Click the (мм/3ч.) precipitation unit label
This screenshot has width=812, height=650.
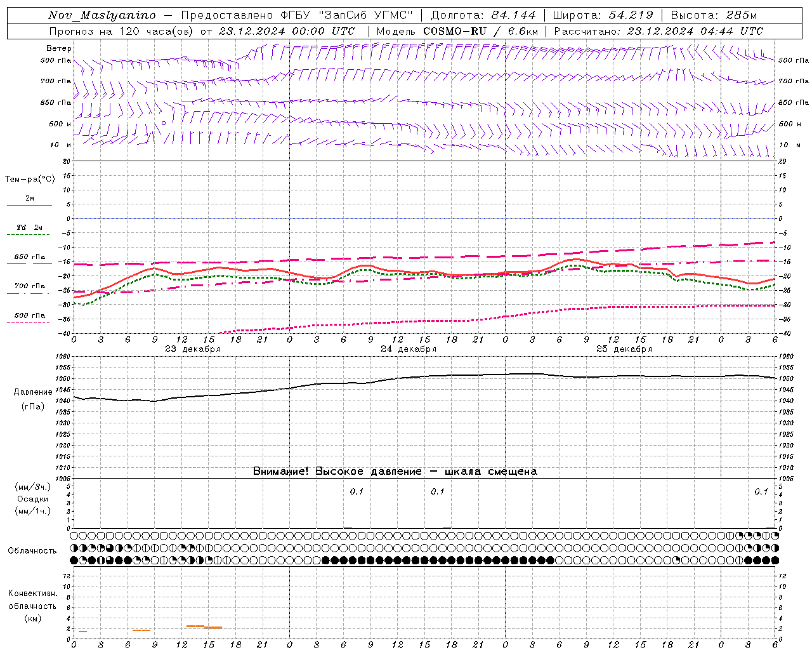click(33, 487)
